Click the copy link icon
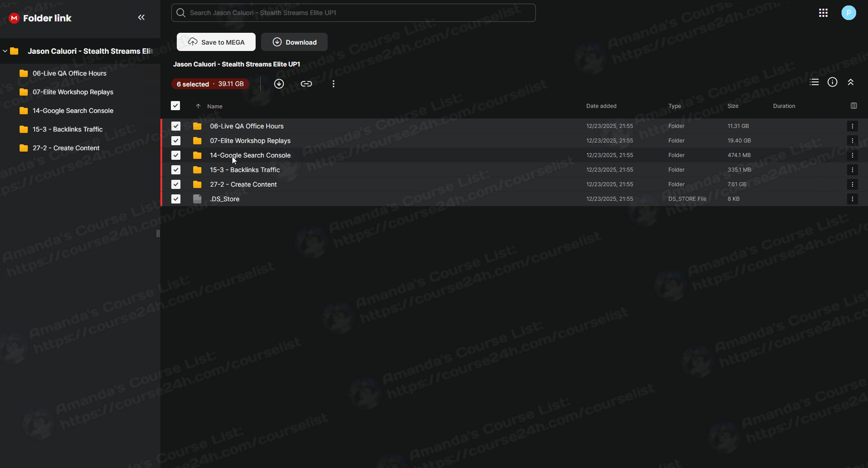The height and width of the screenshot is (468, 868). click(306, 84)
